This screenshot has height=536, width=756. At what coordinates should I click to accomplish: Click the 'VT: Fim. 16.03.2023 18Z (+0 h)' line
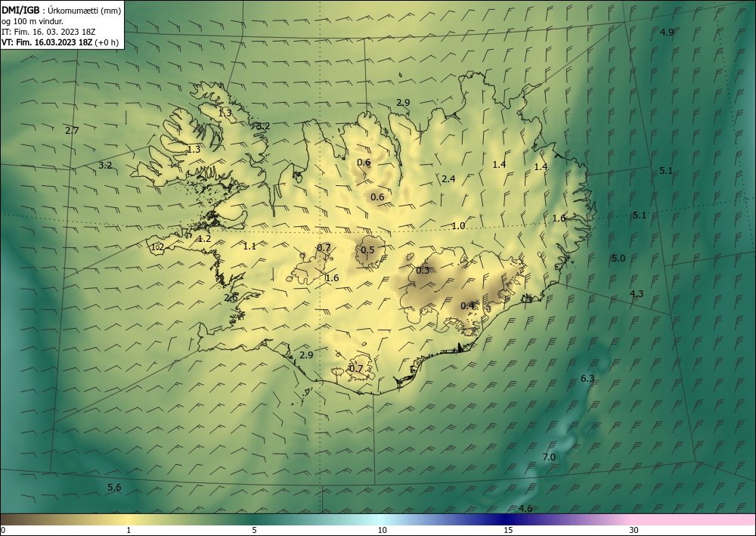tap(60, 42)
